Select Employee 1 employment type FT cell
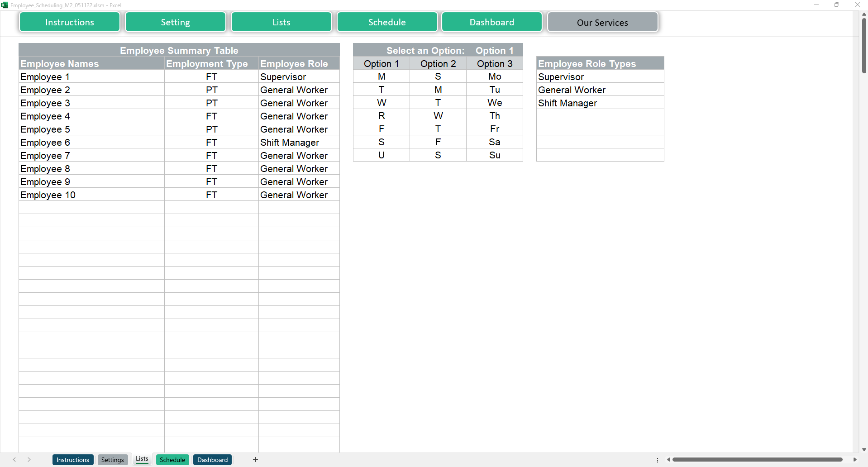 click(211, 77)
